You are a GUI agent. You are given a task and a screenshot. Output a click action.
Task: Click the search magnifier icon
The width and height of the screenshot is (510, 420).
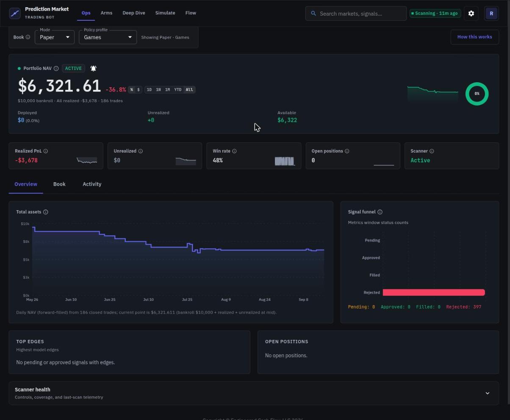coord(313,14)
